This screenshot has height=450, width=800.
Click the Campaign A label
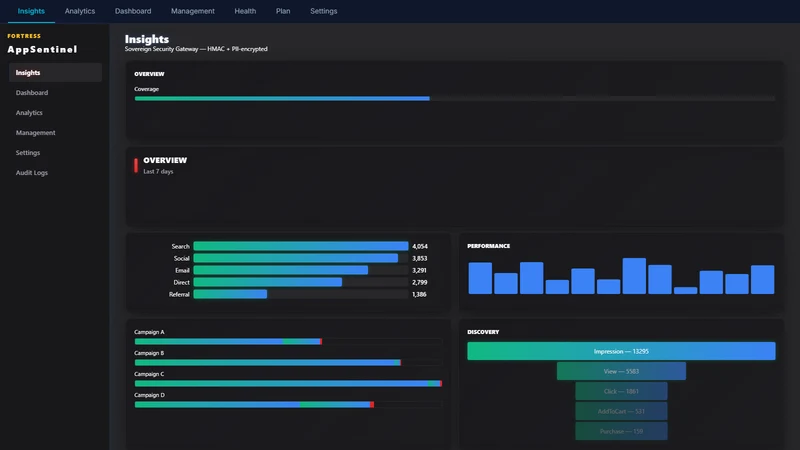(x=149, y=332)
